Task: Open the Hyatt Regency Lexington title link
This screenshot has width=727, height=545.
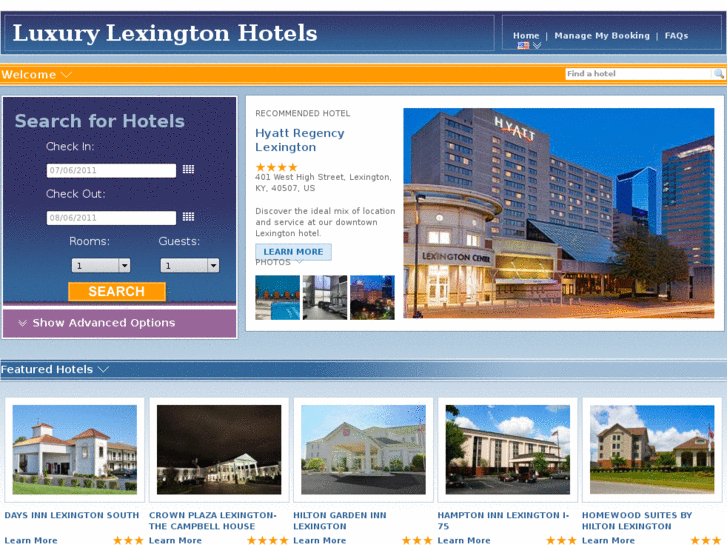Action: pos(300,140)
